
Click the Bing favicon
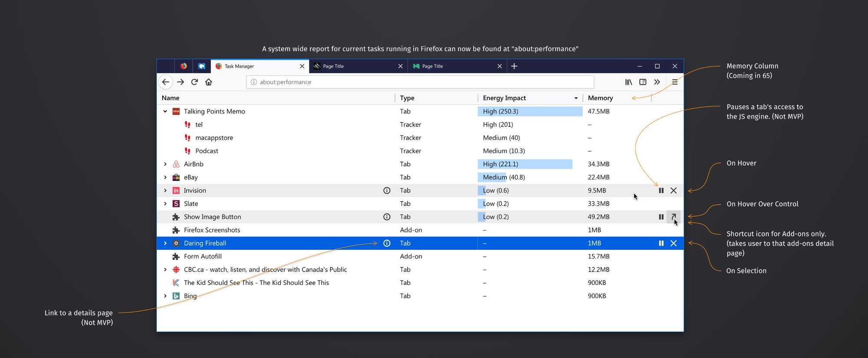(x=176, y=296)
